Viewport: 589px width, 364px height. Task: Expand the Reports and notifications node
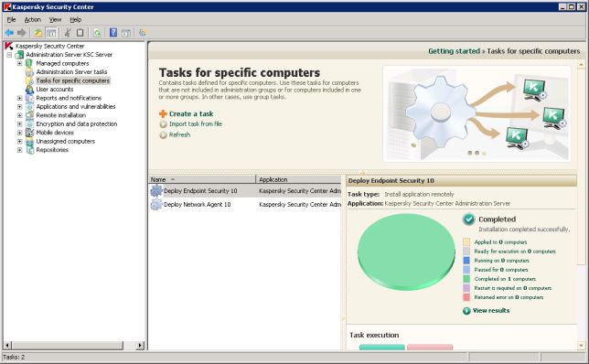pos(19,98)
